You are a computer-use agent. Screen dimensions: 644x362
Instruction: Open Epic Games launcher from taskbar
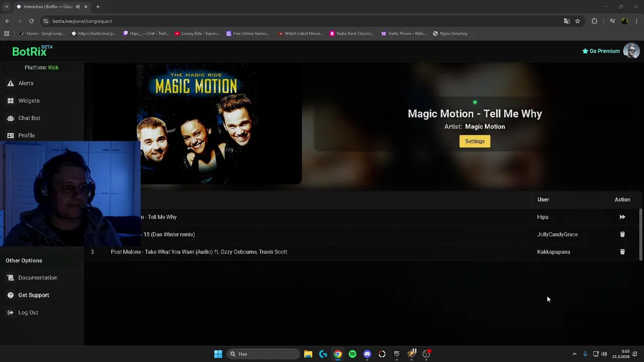(396, 354)
